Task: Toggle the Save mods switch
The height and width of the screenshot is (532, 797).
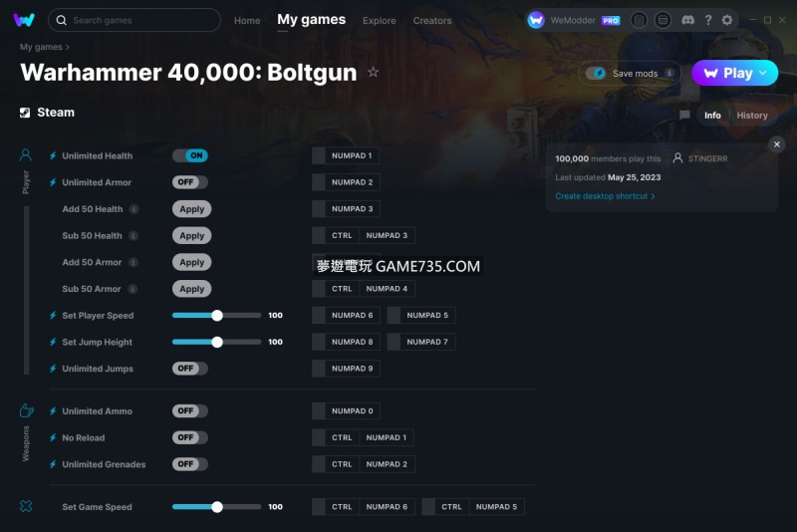Action: (x=595, y=73)
